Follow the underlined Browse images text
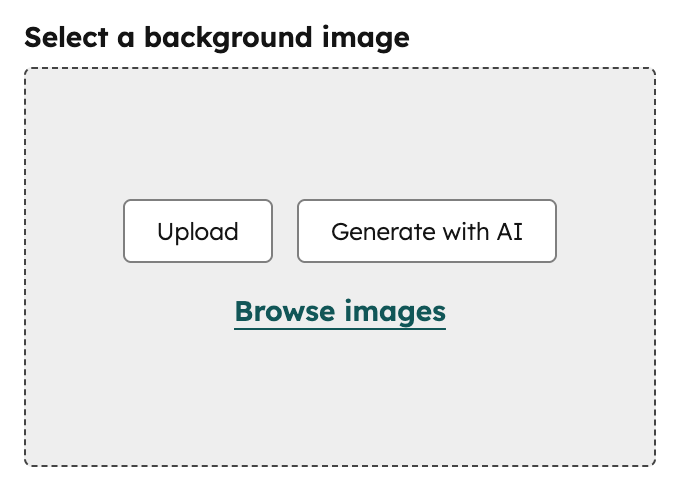700x500 pixels. click(x=340, y=311)
